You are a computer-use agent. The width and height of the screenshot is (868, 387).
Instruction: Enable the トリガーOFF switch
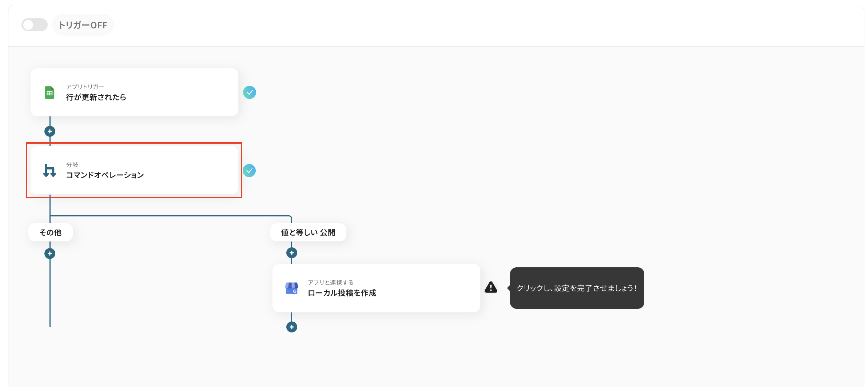tap(34, 25)
